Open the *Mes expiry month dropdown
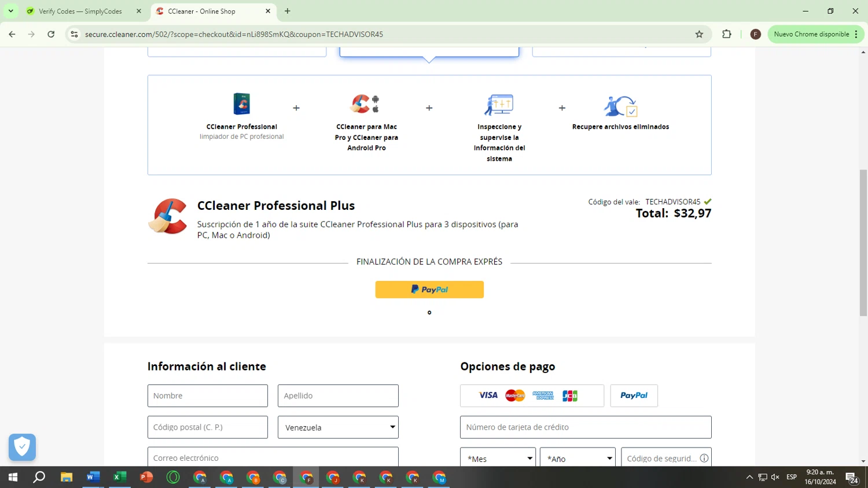 498,458
